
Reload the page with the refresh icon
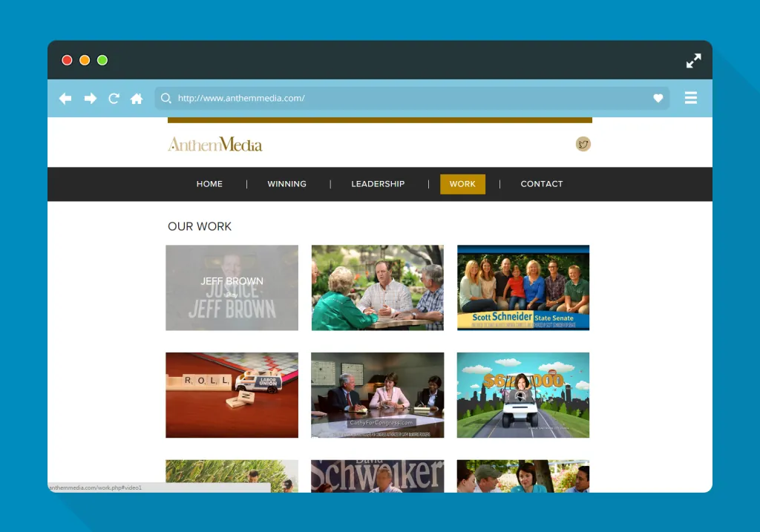[114, 99]
